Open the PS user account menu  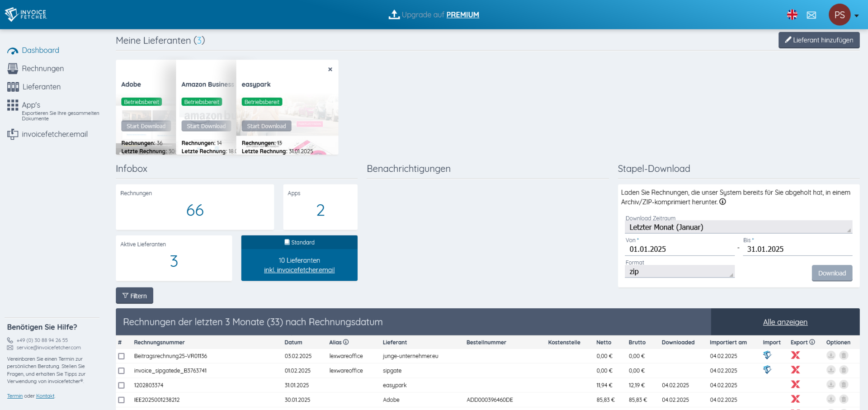[x=843, y=15]
